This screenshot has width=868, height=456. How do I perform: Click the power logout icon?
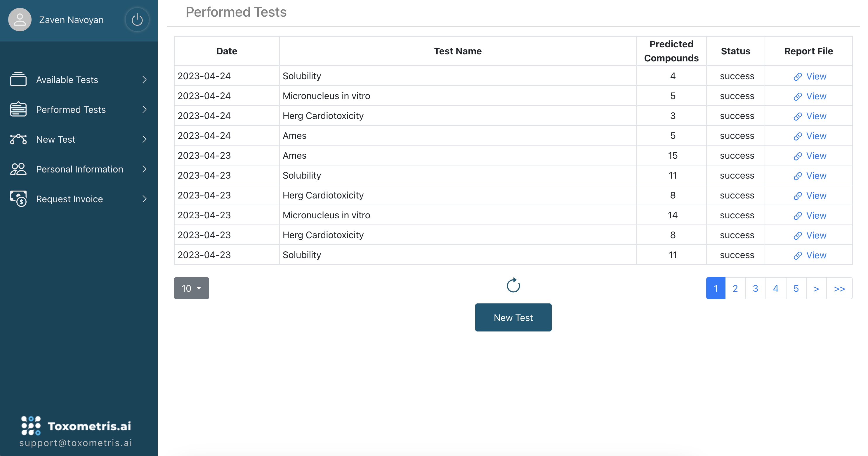(137, 20)
